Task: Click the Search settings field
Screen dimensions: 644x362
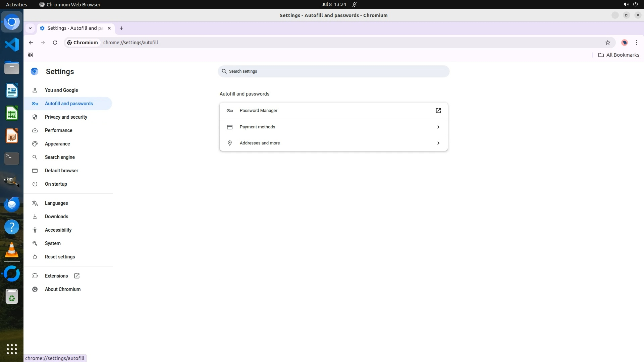Action: [x=333, y=71]
